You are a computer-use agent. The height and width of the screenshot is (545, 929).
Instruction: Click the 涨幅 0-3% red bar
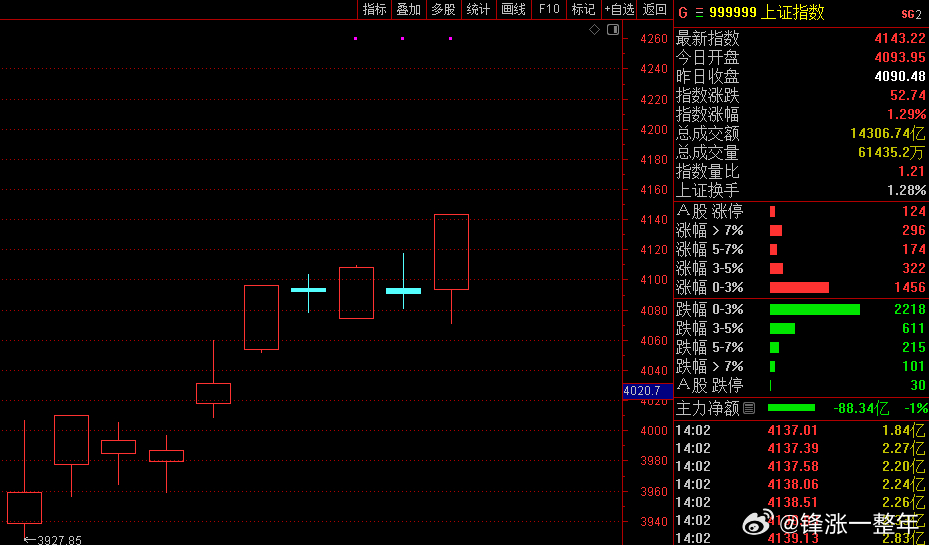tap(799, 287)
